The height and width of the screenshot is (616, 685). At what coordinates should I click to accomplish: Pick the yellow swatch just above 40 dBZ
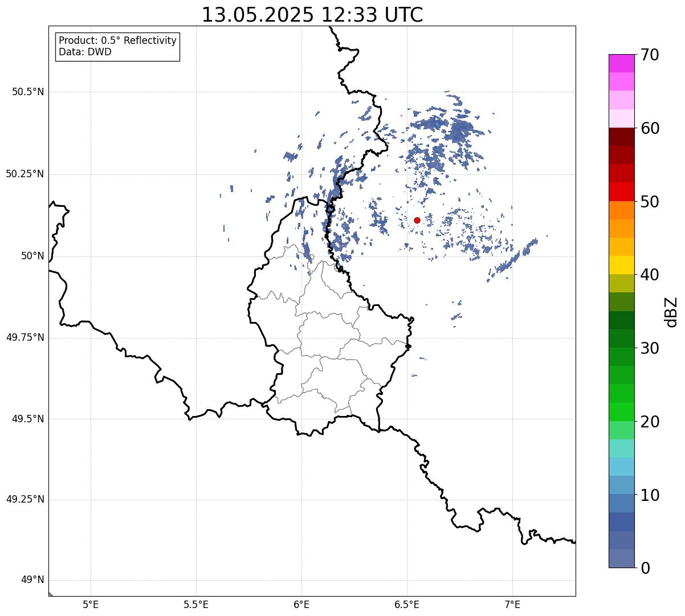621,265
